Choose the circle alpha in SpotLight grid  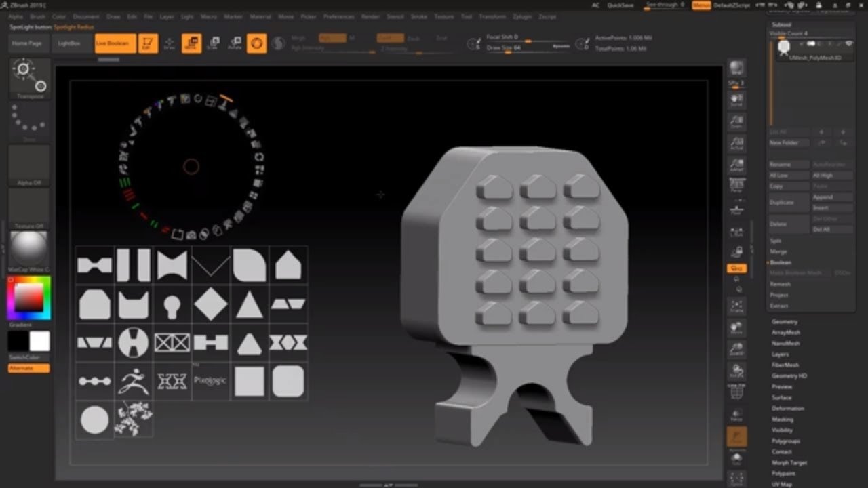coord(94,420)
